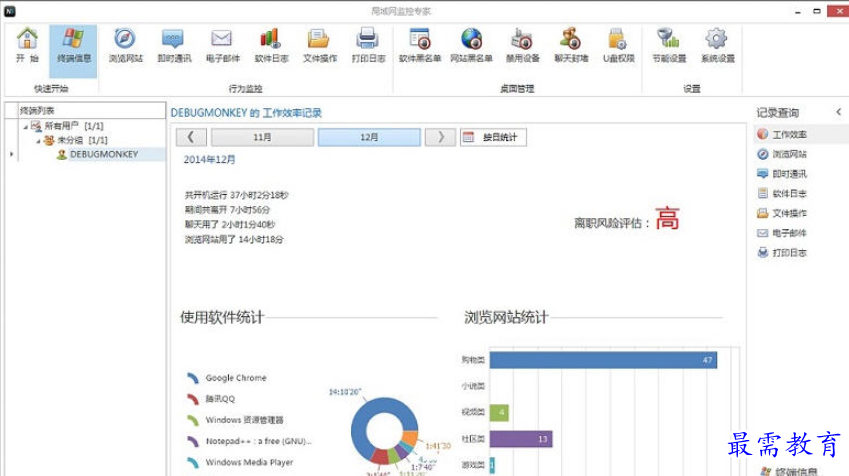Go to previous month arrow
The image size is (849, 476).
pyautogui.click(x=191, y=137)
